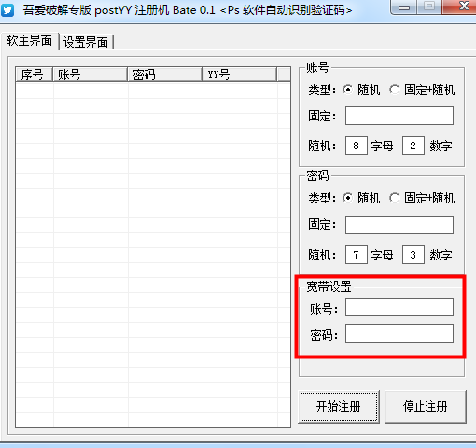Viewport: 476px width, 448px height.
Task: Click the blue bird icon in title bar
Action: [7, 10]
